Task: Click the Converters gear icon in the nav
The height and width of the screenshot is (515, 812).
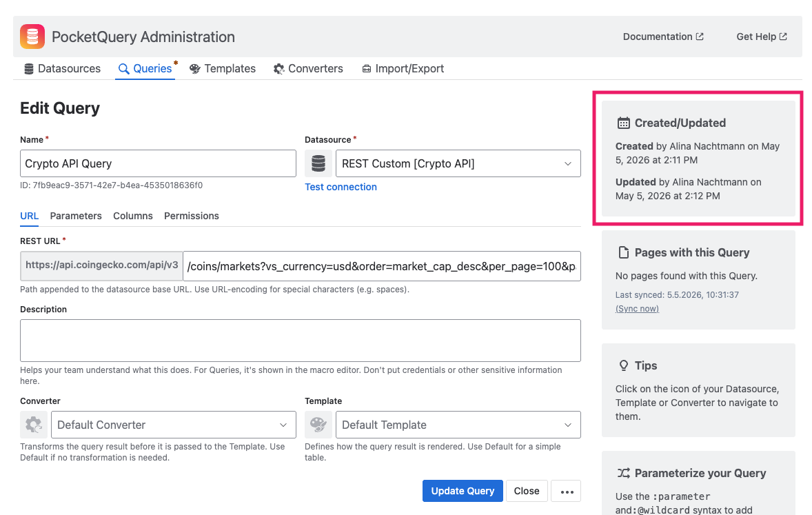Action: pyautogui.click(x=279, y=69)
